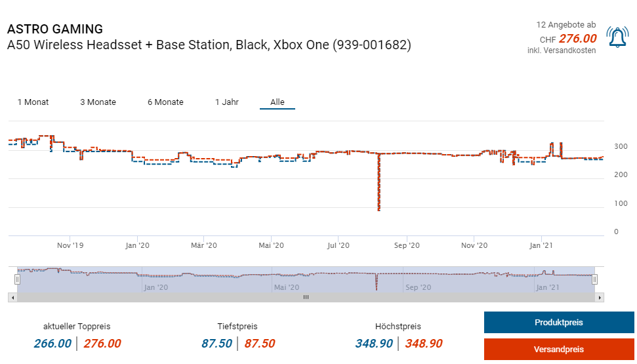Image resolution: width=637 pixels, height=364 pixels.
Task: Click the "12 Angebote ab" offers text
Action: (566, 25)
